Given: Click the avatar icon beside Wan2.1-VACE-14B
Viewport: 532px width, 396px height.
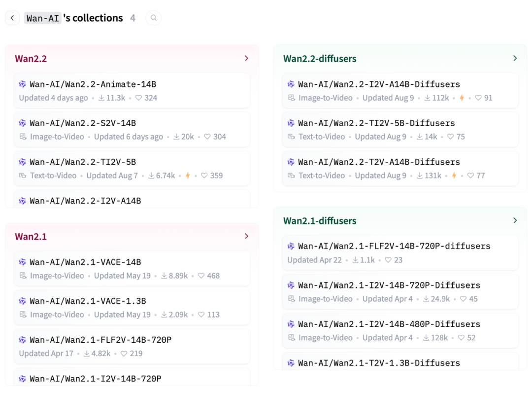Looking at the screenshot, I should coord(22,262).
